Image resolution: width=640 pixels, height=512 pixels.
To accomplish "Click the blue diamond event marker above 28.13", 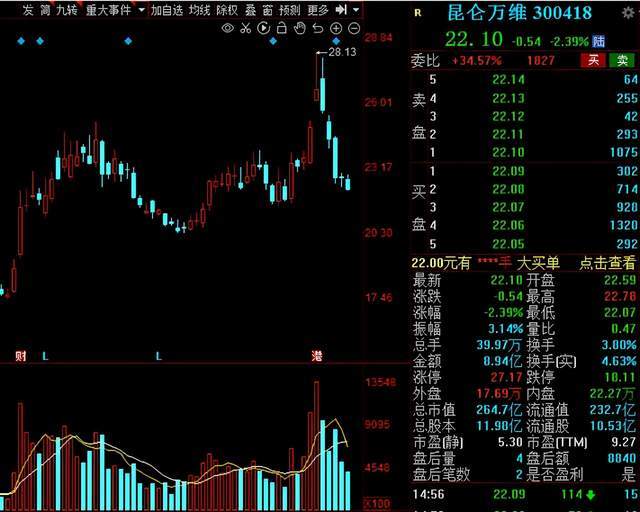I will click(x=336, y=41).
